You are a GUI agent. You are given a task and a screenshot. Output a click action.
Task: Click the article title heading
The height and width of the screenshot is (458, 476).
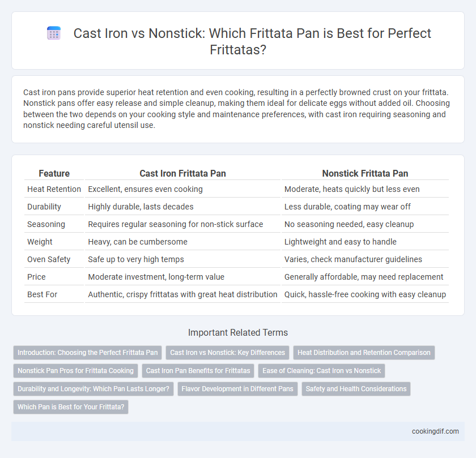pyautogui.click(x=252, y=41)
